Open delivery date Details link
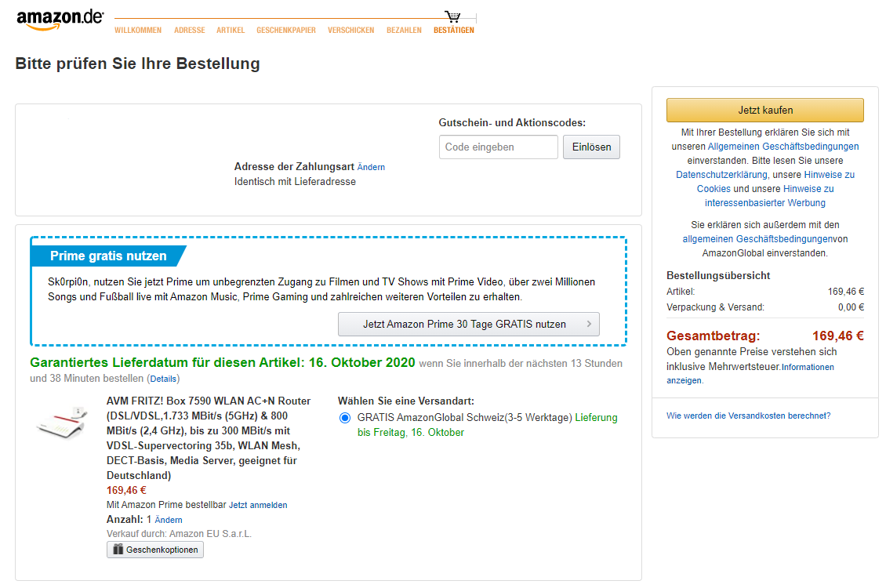886x588 pixels. (164, 379)
